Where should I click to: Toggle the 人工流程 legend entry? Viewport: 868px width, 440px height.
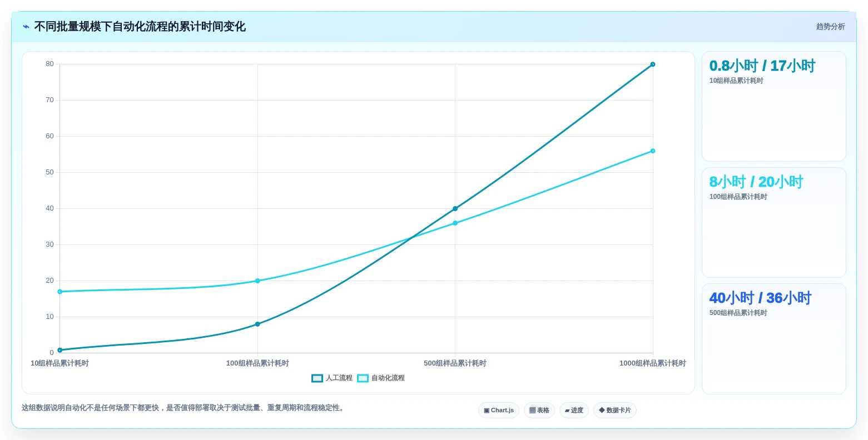[x=332, y=378]
